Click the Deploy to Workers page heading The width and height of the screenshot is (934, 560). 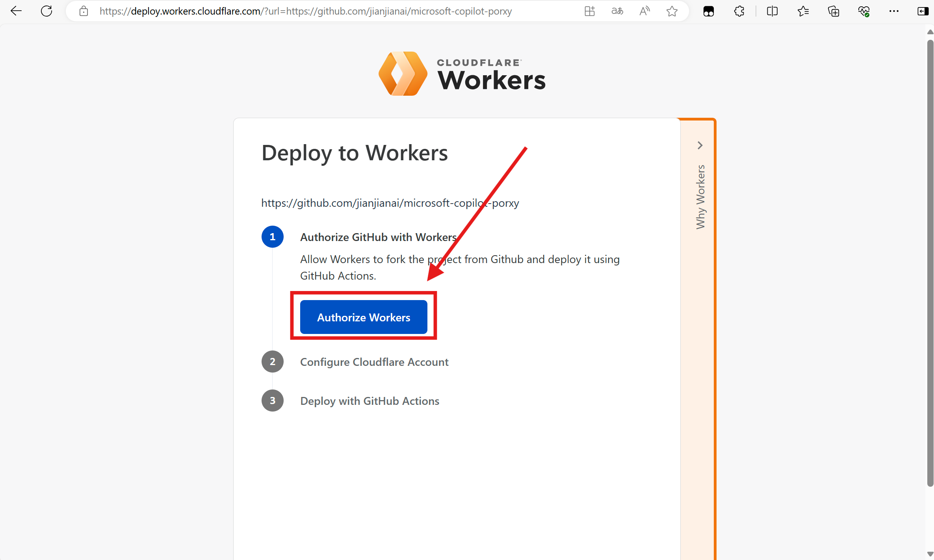pos(354,152)
